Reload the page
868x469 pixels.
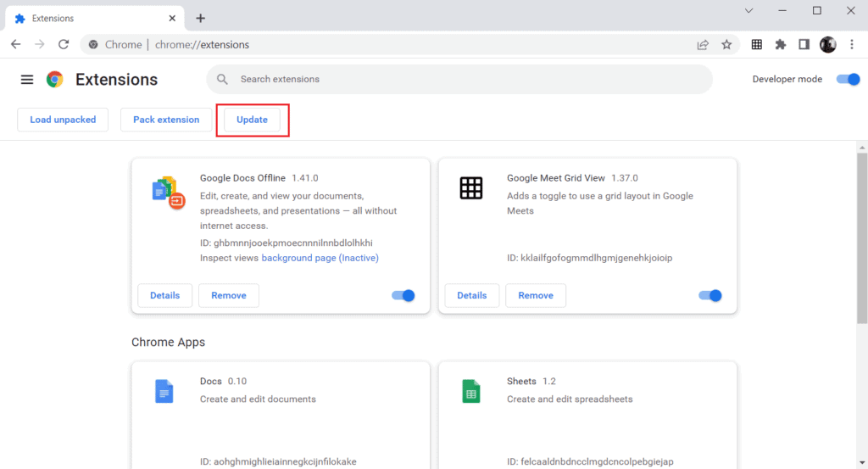coord(64,44)
